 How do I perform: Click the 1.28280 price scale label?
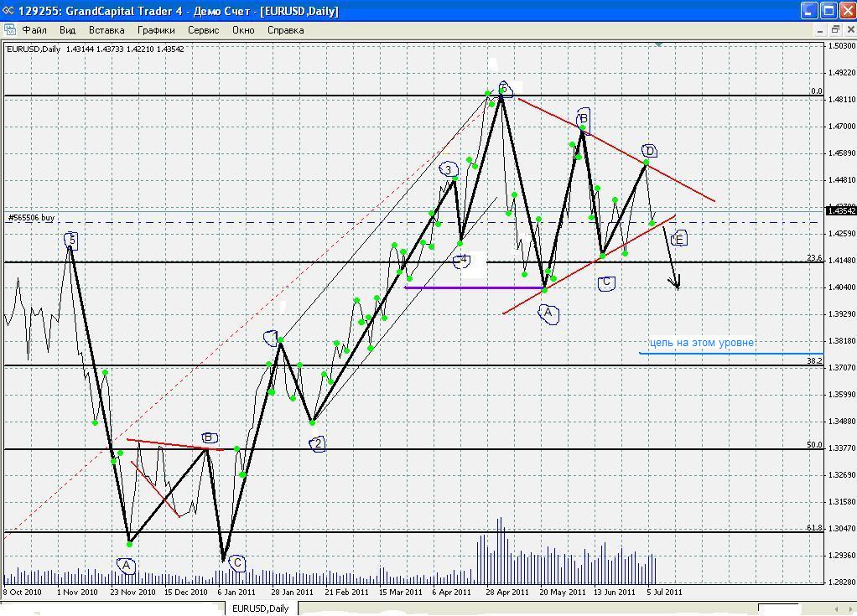[842, 582]
